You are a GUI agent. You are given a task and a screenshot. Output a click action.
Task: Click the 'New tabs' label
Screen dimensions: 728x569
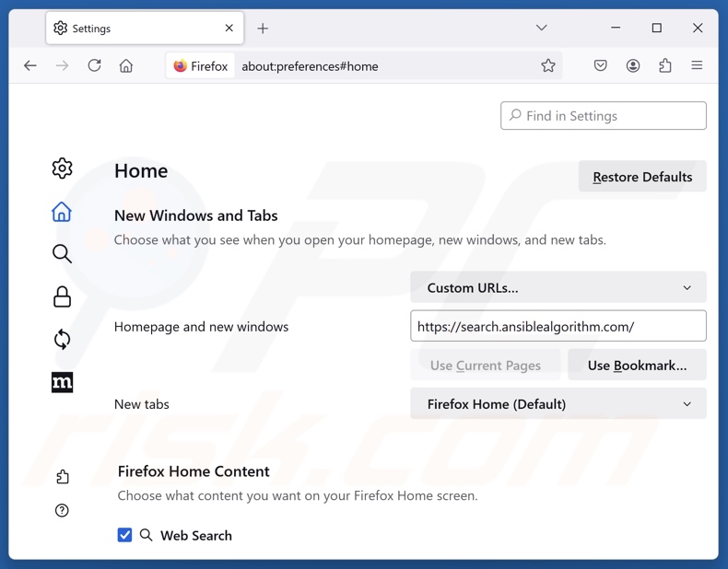[142, 404]
